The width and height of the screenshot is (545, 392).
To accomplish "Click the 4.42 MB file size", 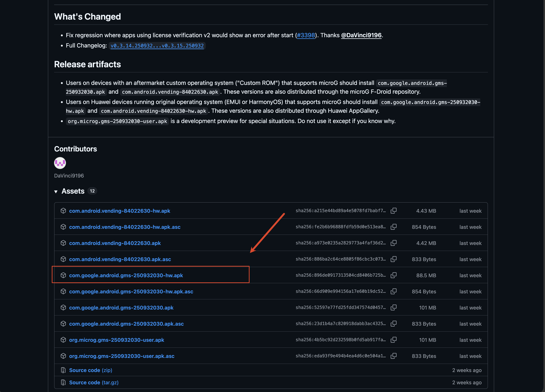I will click(426, 243).
